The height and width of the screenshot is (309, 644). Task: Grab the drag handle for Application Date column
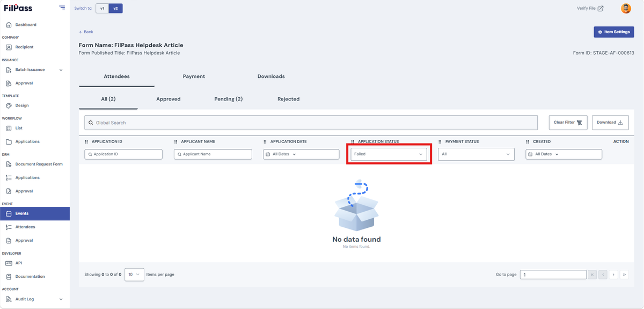pos(265,142)
